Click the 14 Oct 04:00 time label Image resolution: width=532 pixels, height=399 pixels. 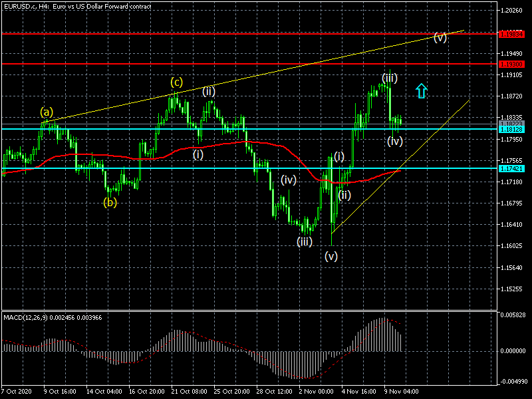click(x=104, y=391)
